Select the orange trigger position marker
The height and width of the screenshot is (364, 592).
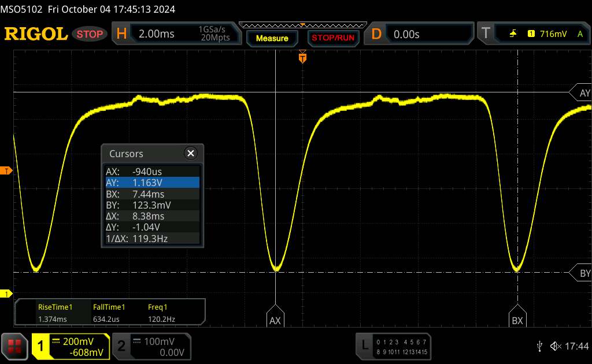click(302, 57)
